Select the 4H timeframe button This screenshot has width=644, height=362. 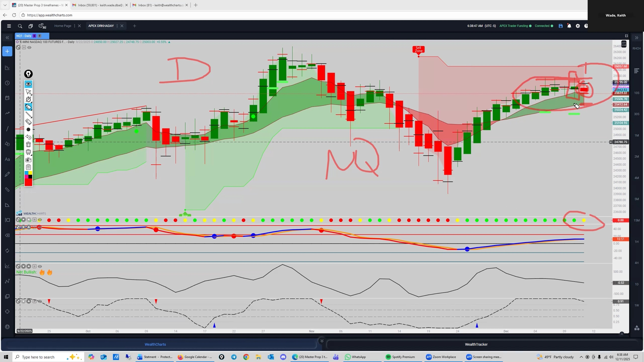(636, 263)
